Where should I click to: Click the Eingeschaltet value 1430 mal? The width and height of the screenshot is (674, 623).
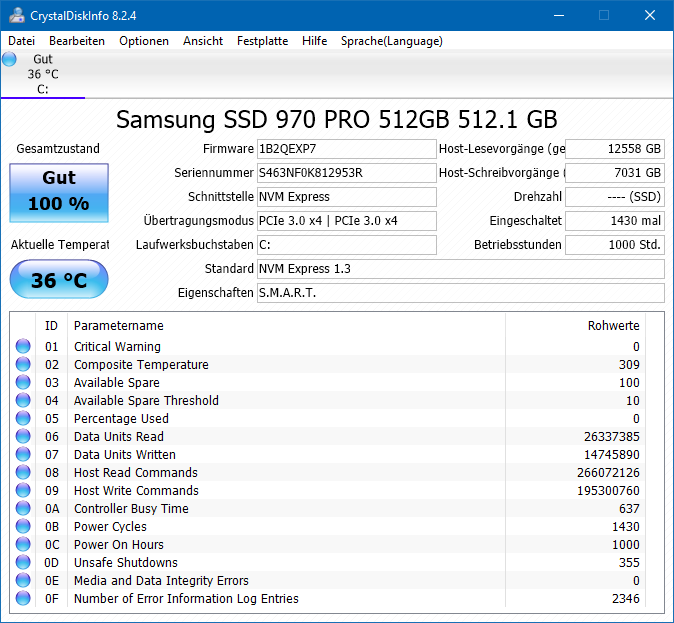pyautogui.click(x=615, y=221)
